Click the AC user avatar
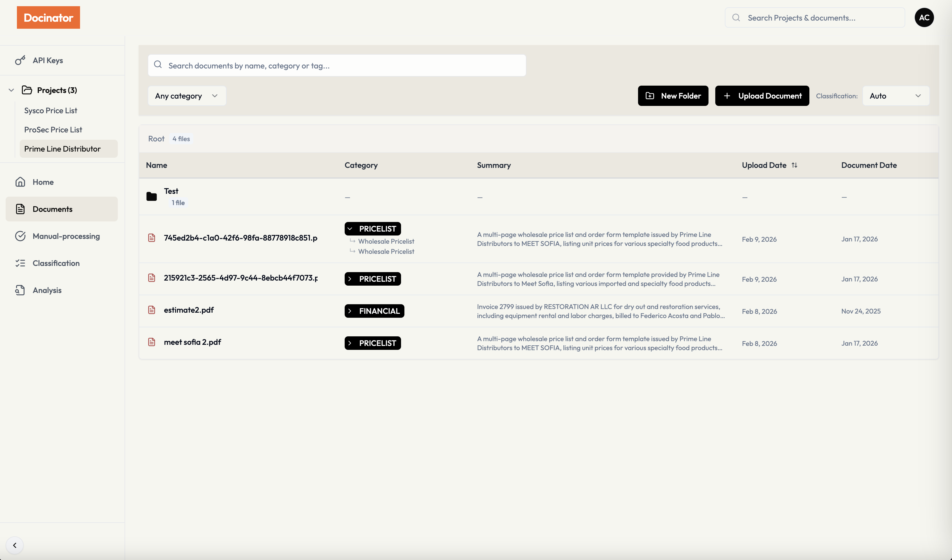This screenshot has width=952, height=560. (924, 17)
